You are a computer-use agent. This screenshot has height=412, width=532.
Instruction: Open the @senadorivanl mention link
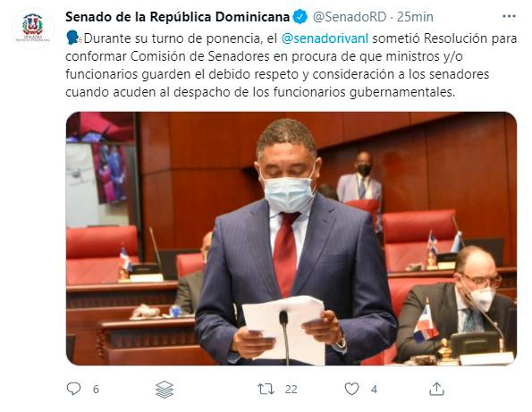(325, 38)
